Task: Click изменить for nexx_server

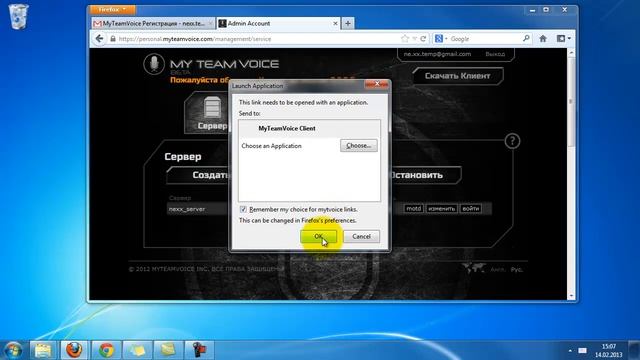Action: click(441, 209)
